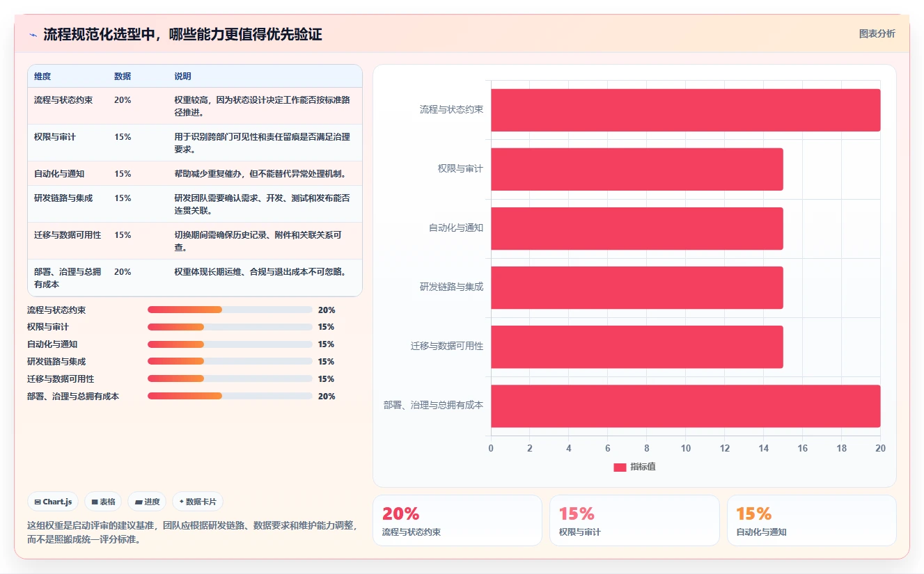Image resolution: width=924 pixels, height=574 pixels.
Task: Click the 图表分析 label in header
Action: [x=877, y=33]
